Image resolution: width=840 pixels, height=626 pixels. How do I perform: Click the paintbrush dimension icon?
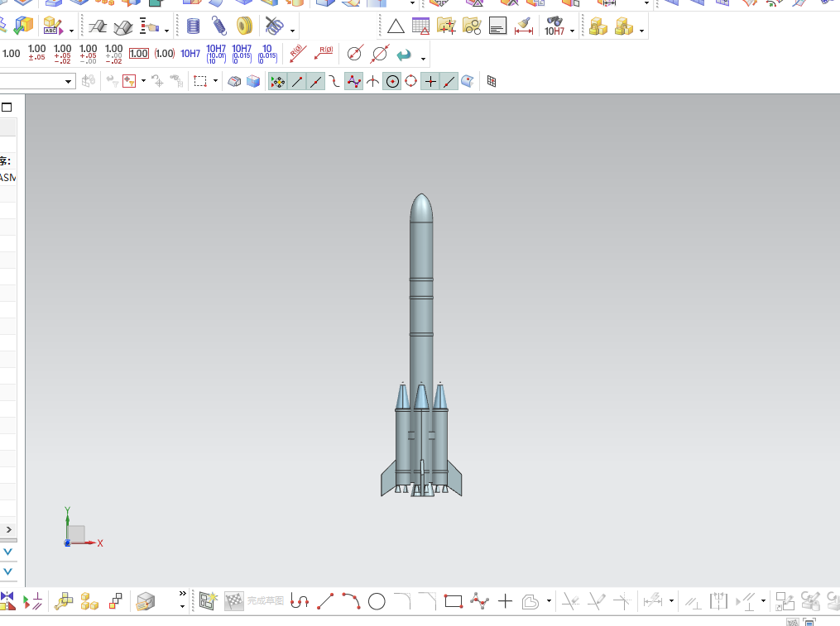pos(523,26)
